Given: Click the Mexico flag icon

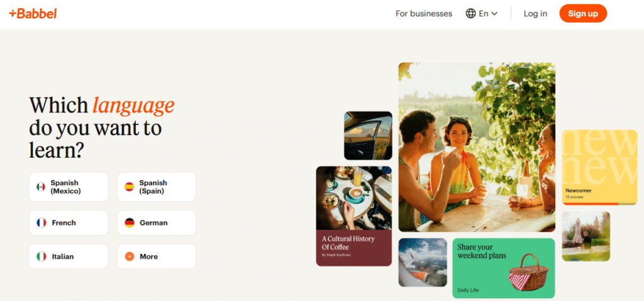Looking at the screenshot, I should click(x=41, y=187).
